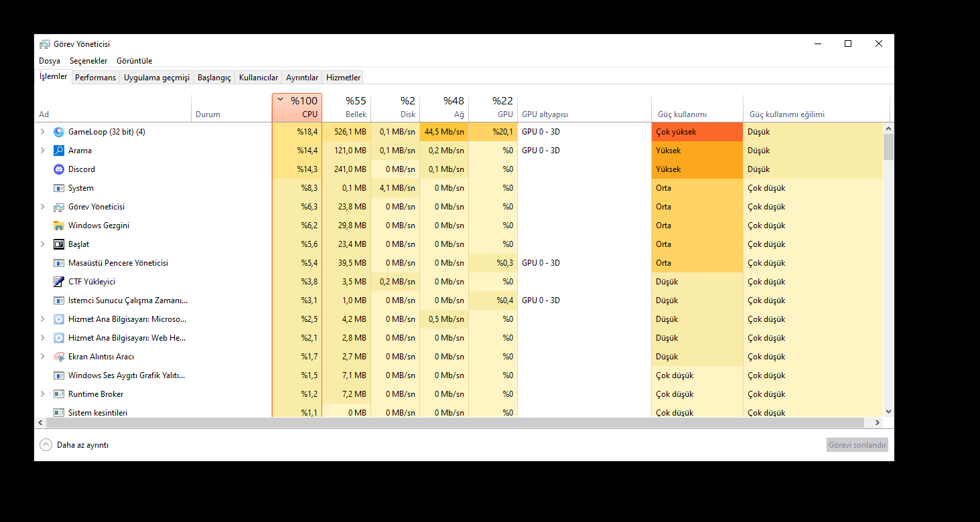Switch to the Kullanıcılar tab
980x522 pixels.
[x=259, y=78]
